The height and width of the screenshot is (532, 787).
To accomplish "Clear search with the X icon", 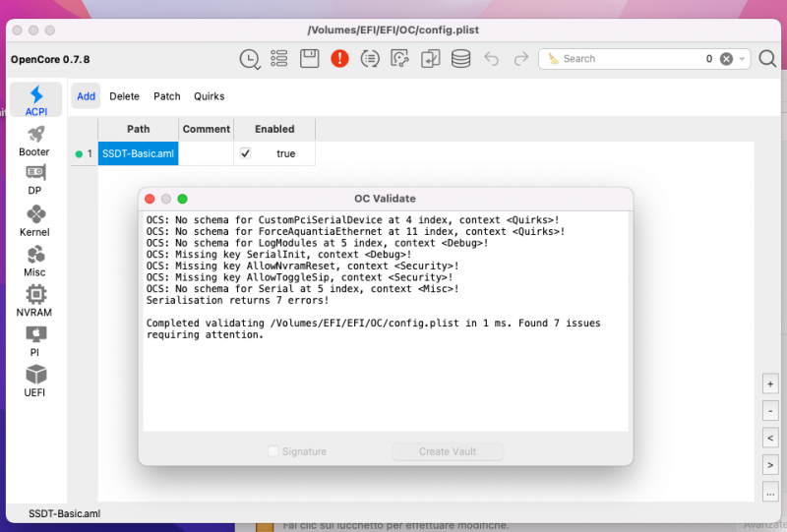I will pos(726,59).
